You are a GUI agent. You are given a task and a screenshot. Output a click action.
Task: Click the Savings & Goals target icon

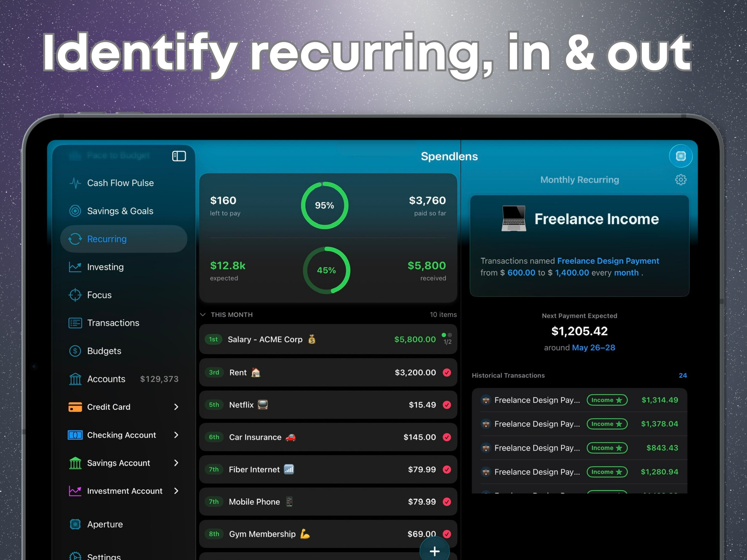(75, 211)
